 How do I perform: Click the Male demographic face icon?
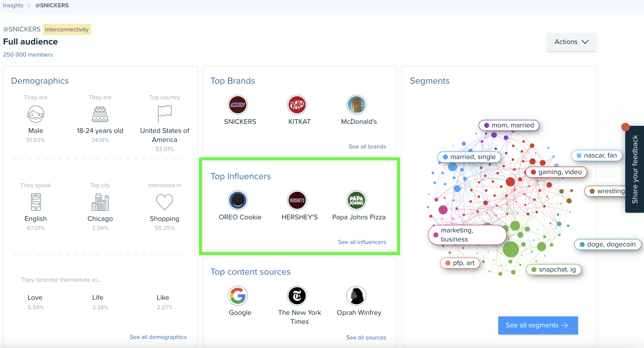coord(36,114)
